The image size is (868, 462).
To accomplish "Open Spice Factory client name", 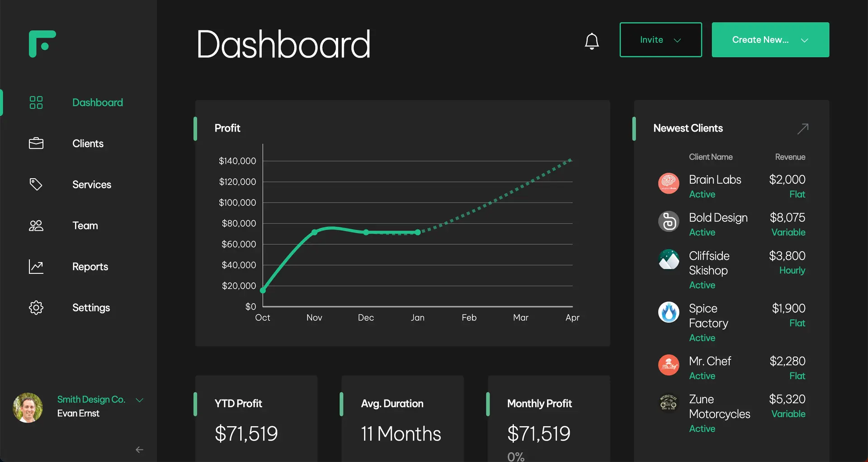I will pyautogui.click(x=708, y=316).
